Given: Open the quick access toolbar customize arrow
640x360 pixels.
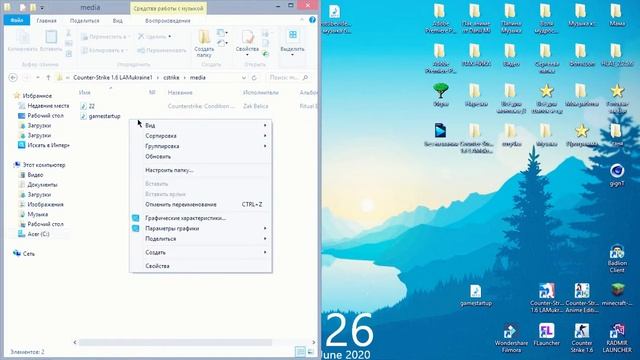Looking at the screenshot, I should [42, 7].
